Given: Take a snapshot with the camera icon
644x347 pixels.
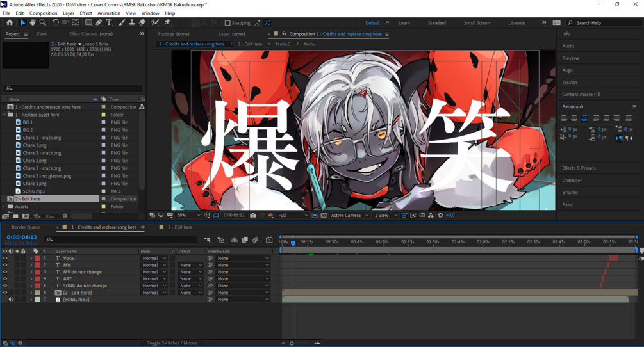Looking at the screenshot, I should [253, 215].
